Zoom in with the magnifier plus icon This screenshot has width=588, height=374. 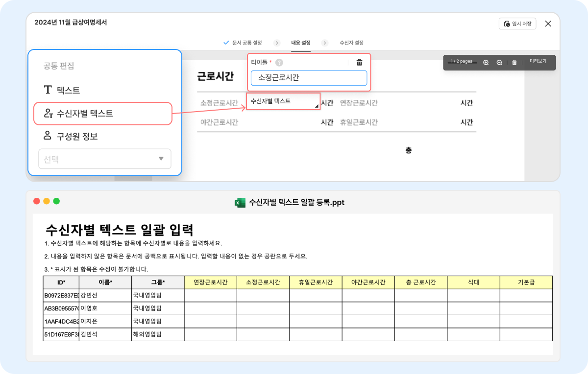tap(486, 63)
